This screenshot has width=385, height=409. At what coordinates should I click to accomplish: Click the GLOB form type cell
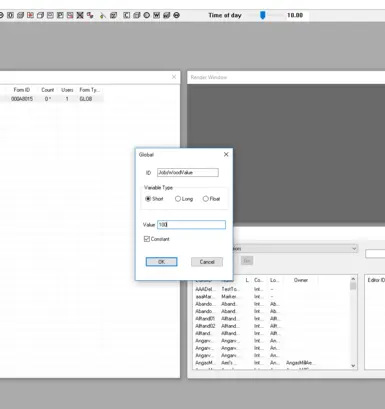86,99
